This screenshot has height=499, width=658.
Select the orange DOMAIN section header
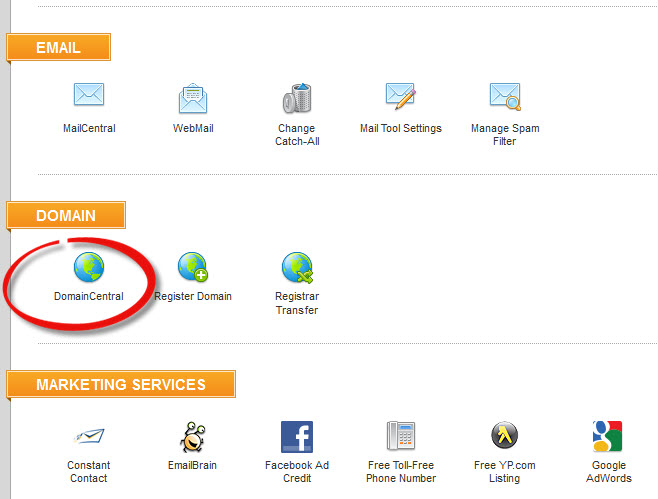[66, 216]
